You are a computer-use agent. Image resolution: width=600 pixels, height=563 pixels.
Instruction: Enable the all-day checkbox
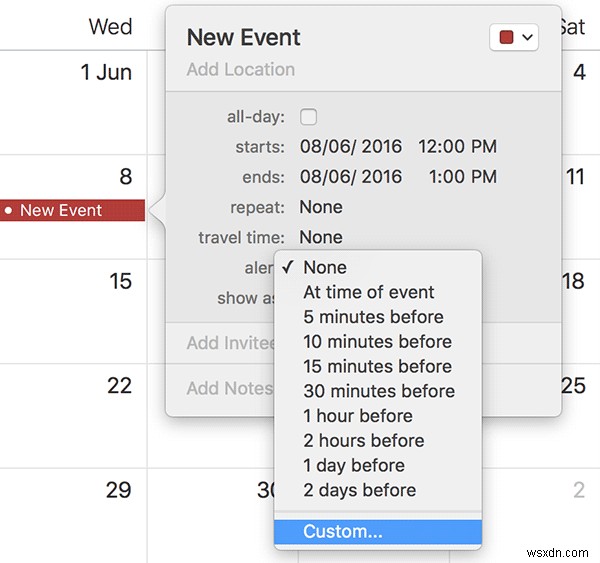click(309, 117)
